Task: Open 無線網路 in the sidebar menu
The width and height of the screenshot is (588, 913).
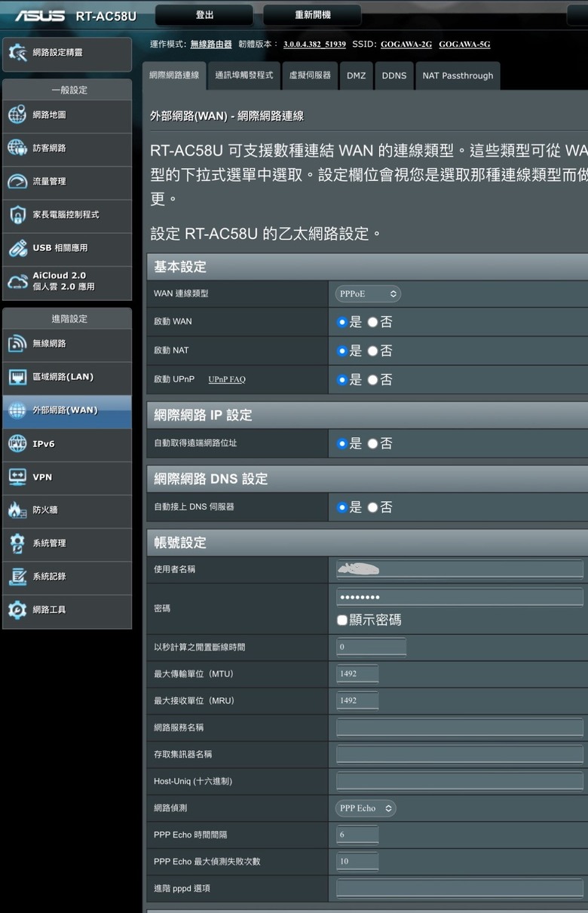Action: [x=67, y=344]
